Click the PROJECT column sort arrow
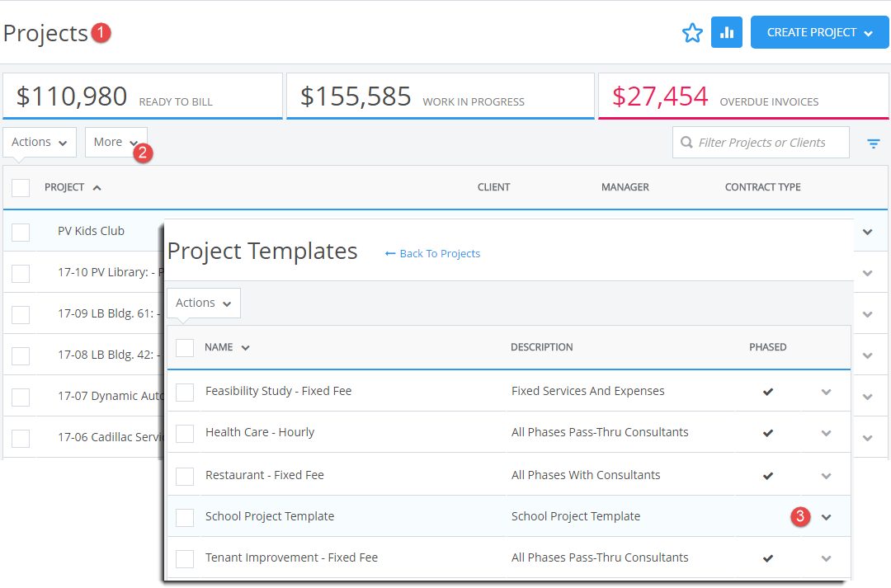891x588 pixels. tap(97, 186)
